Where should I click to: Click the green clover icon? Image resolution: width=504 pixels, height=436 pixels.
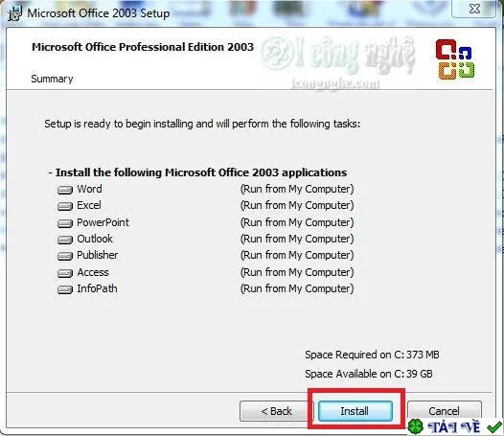point(416,426)
